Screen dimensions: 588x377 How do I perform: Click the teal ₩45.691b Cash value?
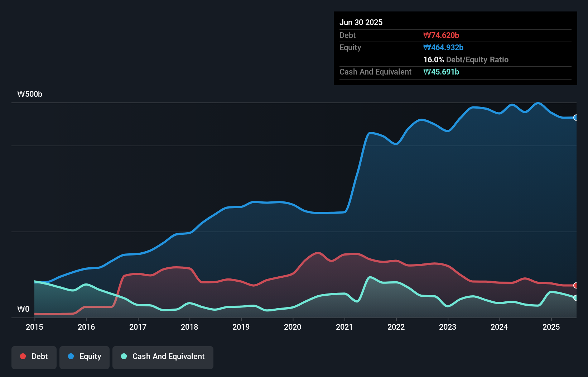pos(441,72)
